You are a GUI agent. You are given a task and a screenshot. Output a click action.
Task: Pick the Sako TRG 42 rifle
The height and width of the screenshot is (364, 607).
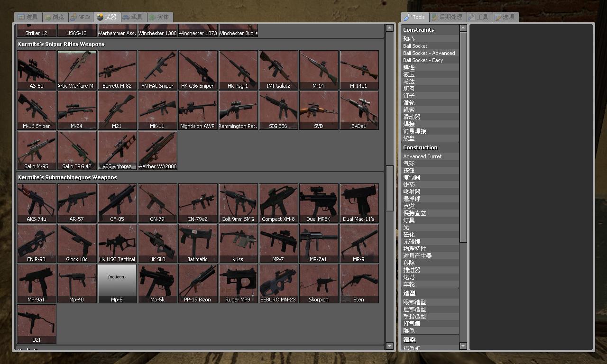click(x=77, y=151)
